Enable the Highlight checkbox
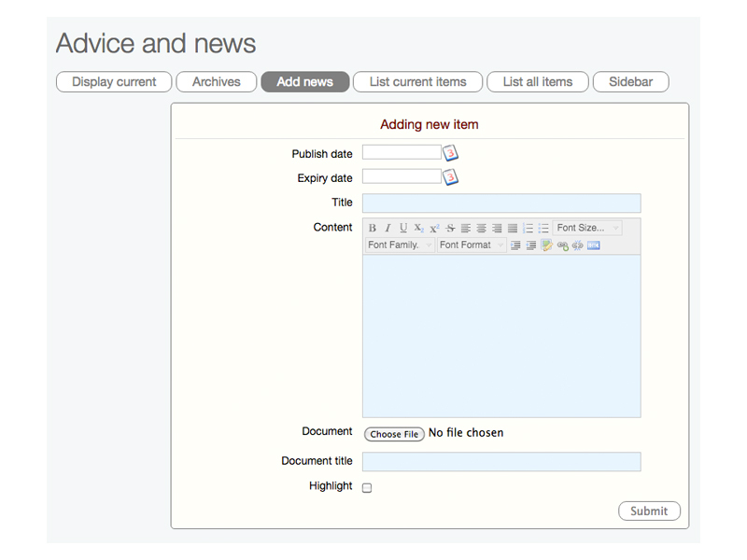The image size is (747, 560). pos(367,487)
